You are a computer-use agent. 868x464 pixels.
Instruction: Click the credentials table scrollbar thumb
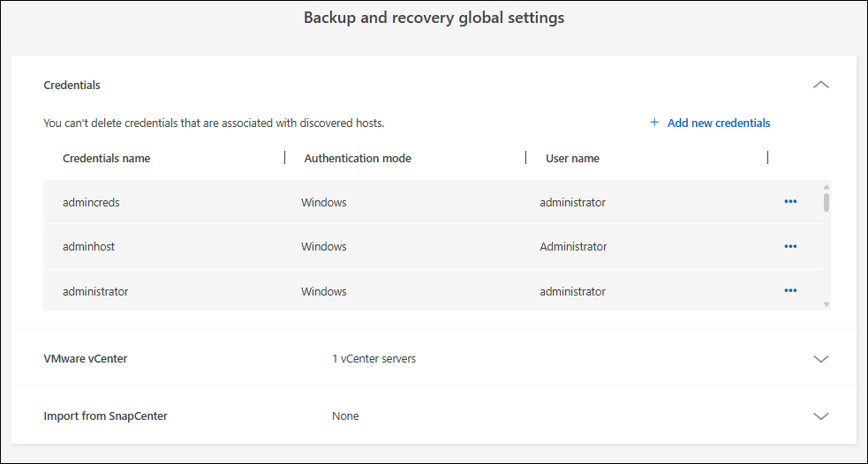click(x=826, y=201)
